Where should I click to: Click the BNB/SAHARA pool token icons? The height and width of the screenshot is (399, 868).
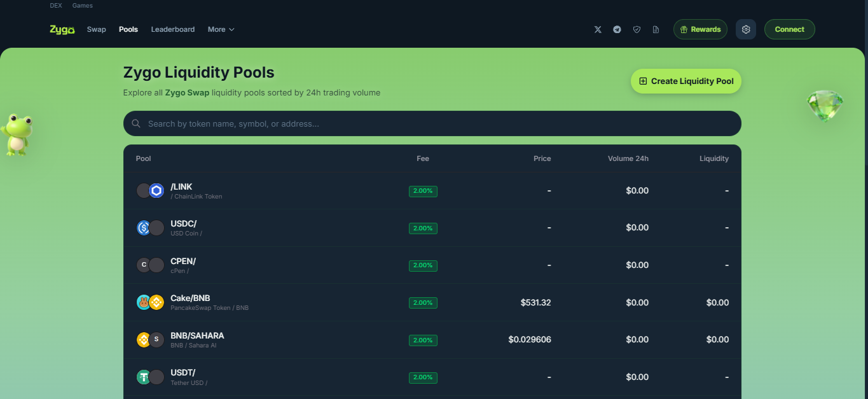(x=150, y=339)
